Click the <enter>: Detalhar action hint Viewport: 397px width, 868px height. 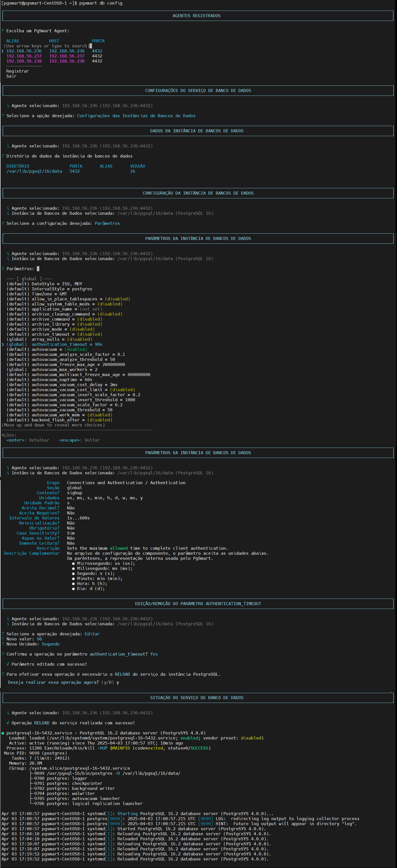tap(28, 440)
